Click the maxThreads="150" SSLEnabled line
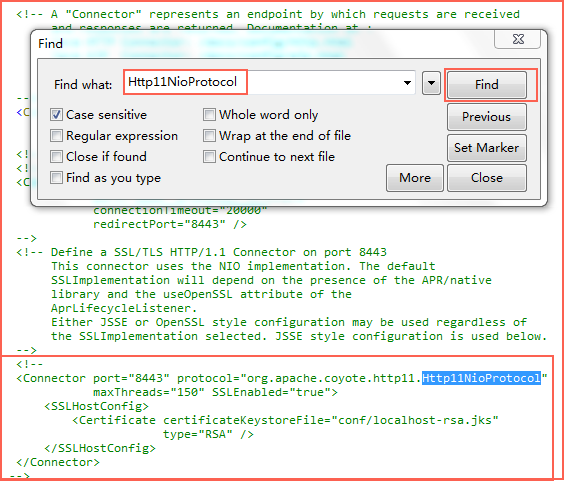The width and height of the screenshot is (564, 481). tap(215, 392)
